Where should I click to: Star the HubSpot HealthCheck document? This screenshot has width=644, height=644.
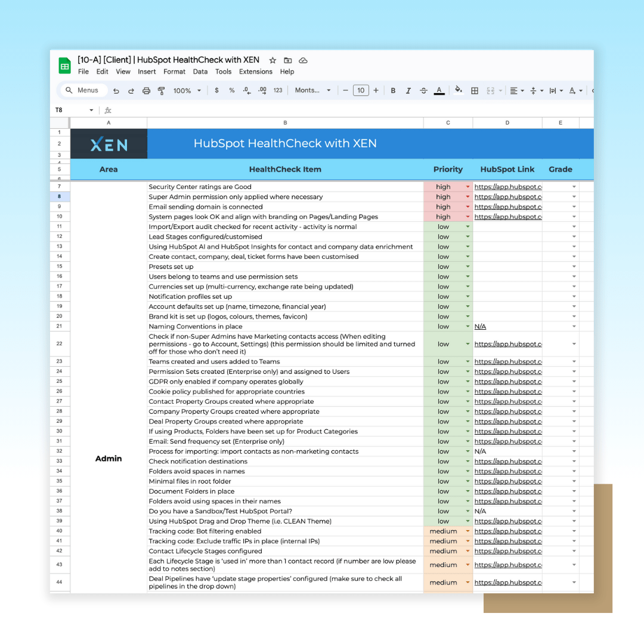(273, 60)
